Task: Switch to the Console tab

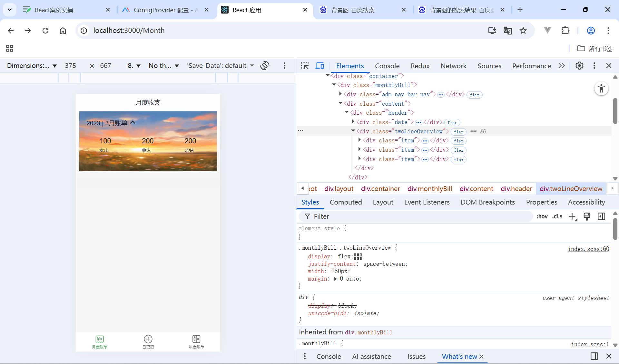Action: pos(387,66)
